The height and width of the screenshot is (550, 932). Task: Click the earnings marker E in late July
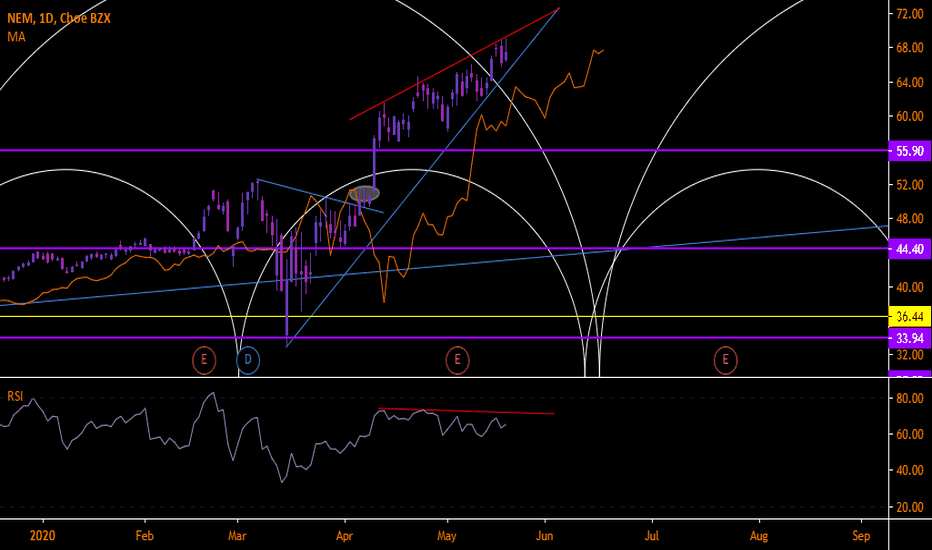click(x=725, y=360)
